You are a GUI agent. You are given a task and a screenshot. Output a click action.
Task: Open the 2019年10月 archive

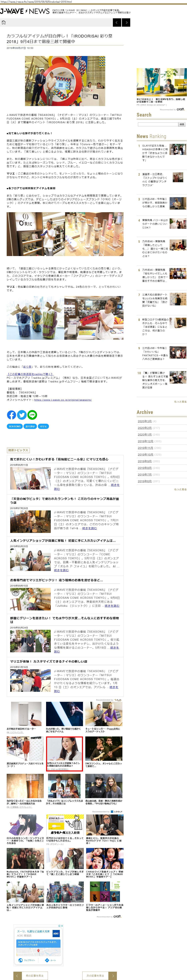145,455
